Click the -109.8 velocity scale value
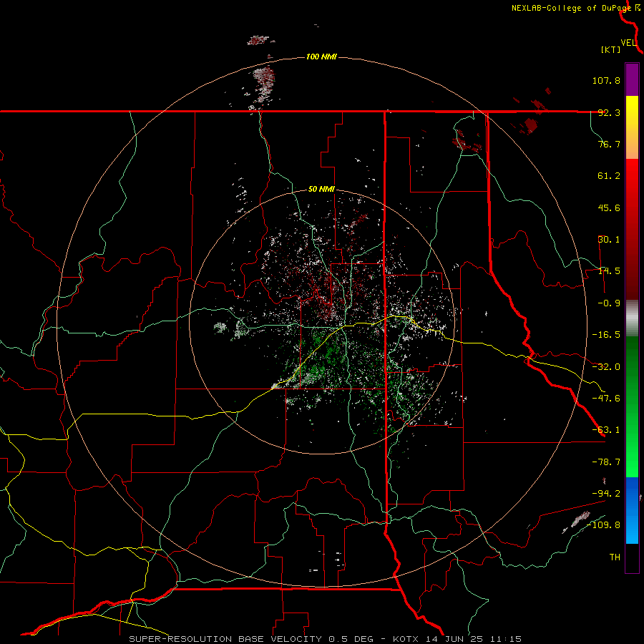Screen dimensions: 644x644 604,525
